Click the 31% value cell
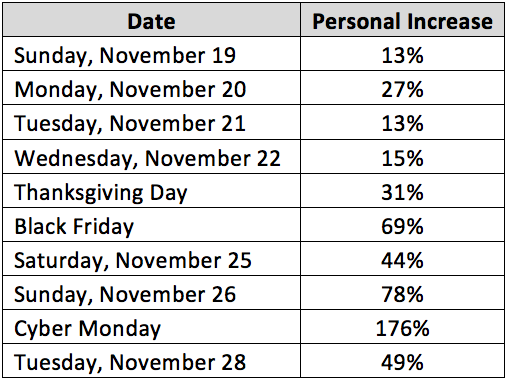This screenshot has height=380, width=507. (x=402, y=191)
